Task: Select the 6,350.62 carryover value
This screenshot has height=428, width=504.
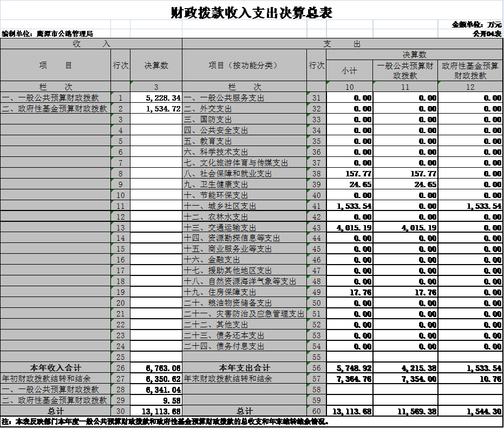Action: coord(163,379)
